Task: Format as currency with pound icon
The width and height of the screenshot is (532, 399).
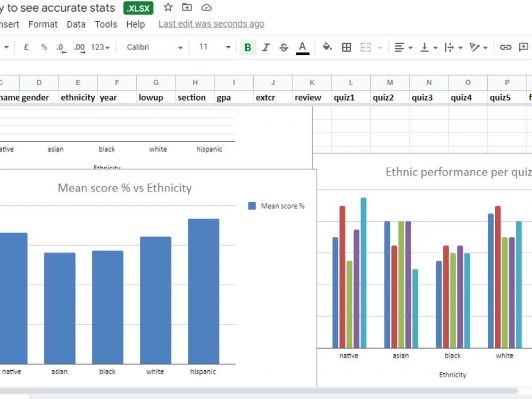Action: [26, 47]
